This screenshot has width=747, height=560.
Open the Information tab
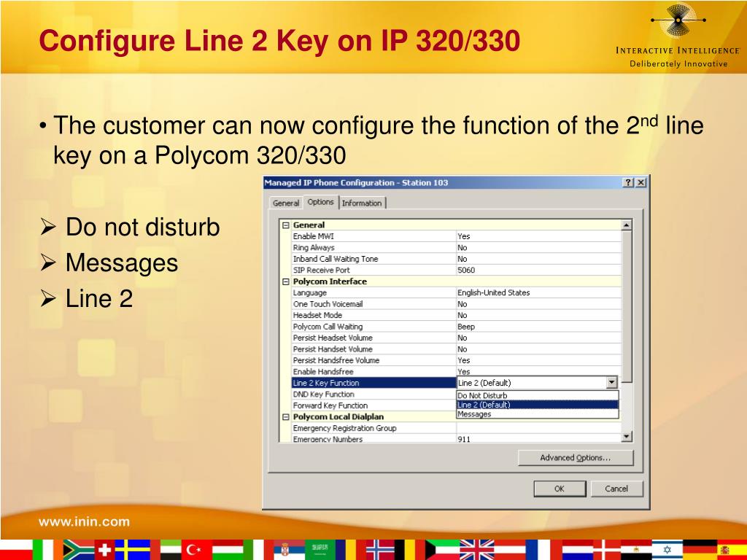(x=362, y=203)
